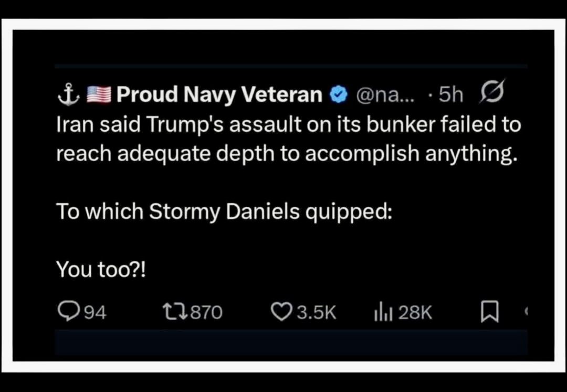Screen dimensions: 567x392
Task: Open the 5h timestamp link
Action: (450, 94)
